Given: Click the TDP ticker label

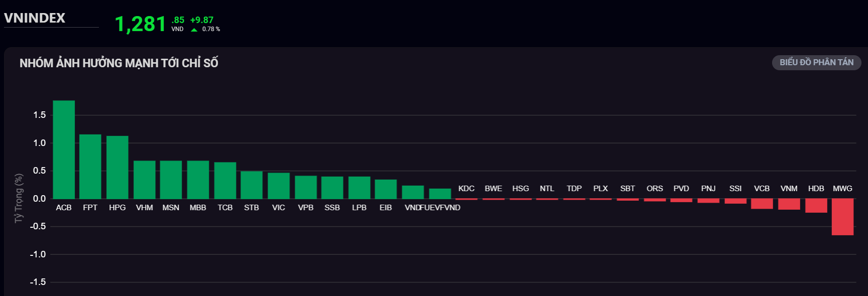Looking at the screenshot, I should (x=574, y=189).
